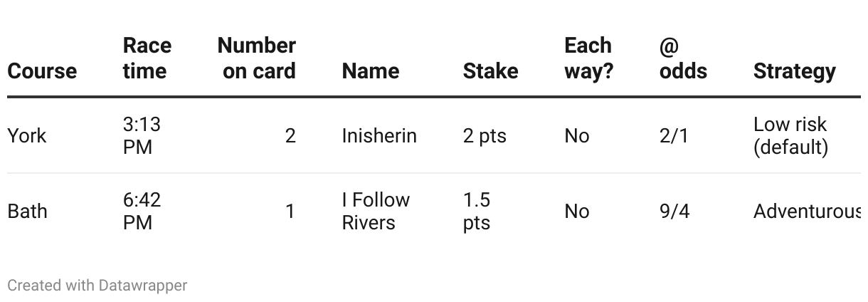
Task: Click the Low risk (default) strategy cell
Action: (x=790, y=135)
